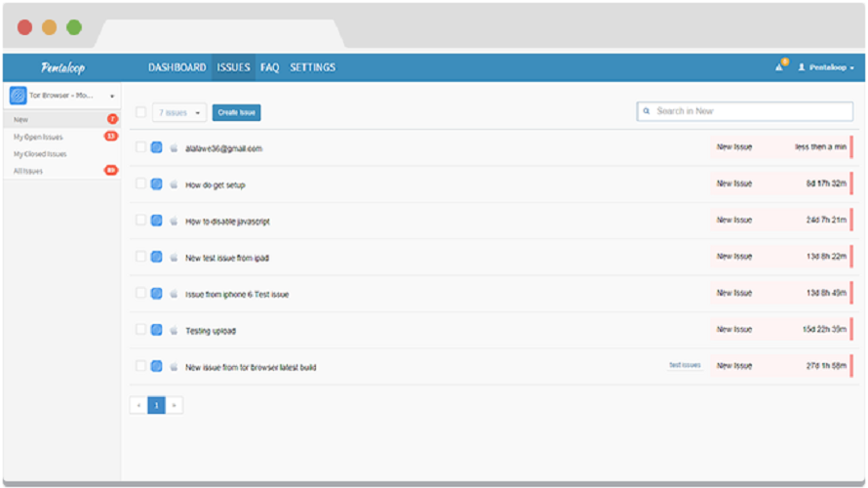Check the New test issue from ipad checkbox

(140, 257)
